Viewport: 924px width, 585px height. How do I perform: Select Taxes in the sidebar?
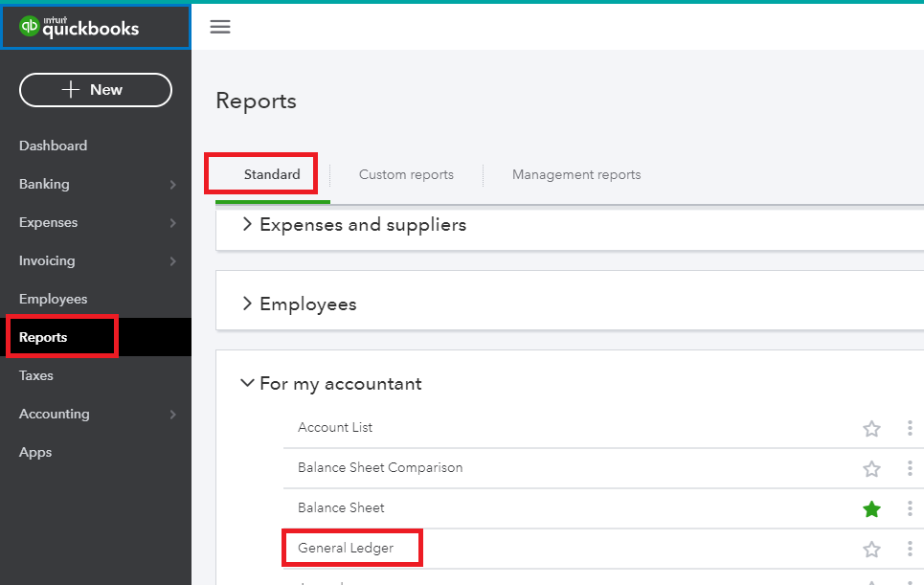pyautogui.click(x=35, y=375)
